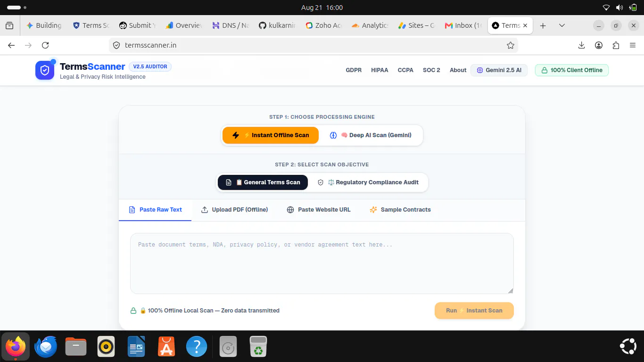Open the Activities workspace indicator
Viewport: 644px width, 362px height.
17,8
